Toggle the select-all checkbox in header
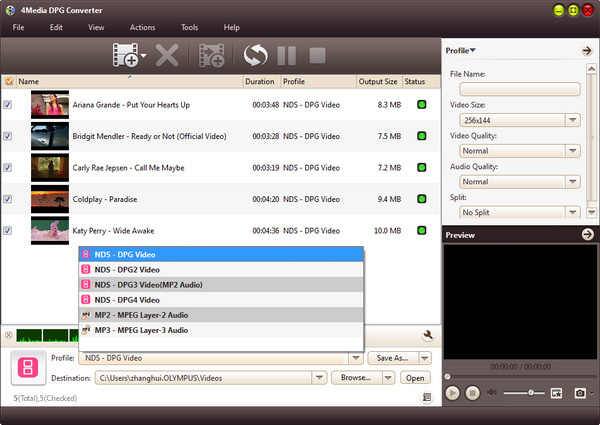The width and height of the screenshot is (600, 425). [8, 81]
